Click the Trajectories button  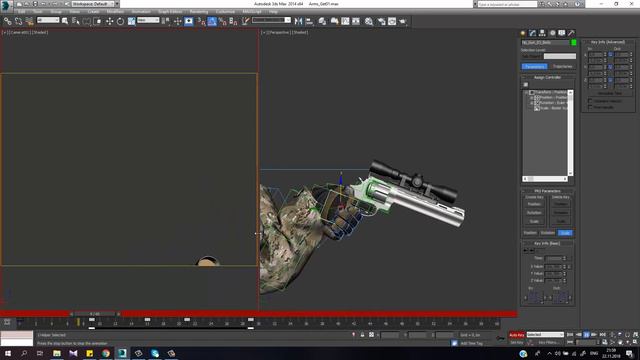coord(562,66)
